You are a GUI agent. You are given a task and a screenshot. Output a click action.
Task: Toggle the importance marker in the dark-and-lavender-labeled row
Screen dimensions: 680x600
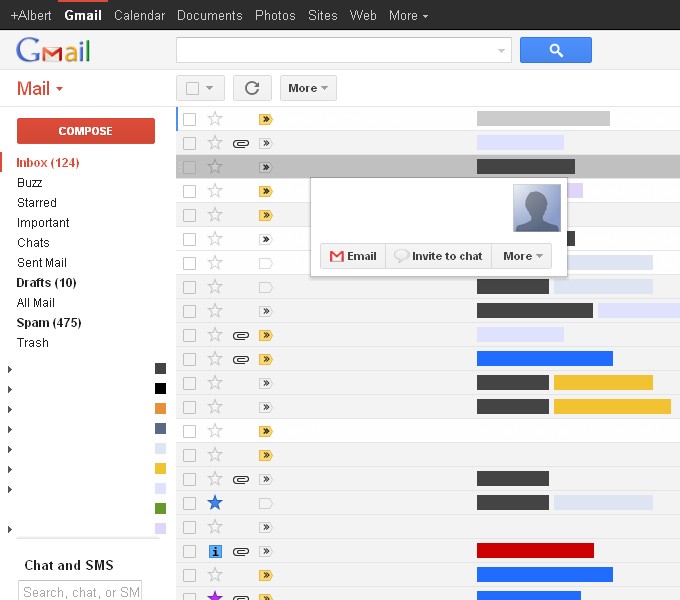click(x=265, y=311)
